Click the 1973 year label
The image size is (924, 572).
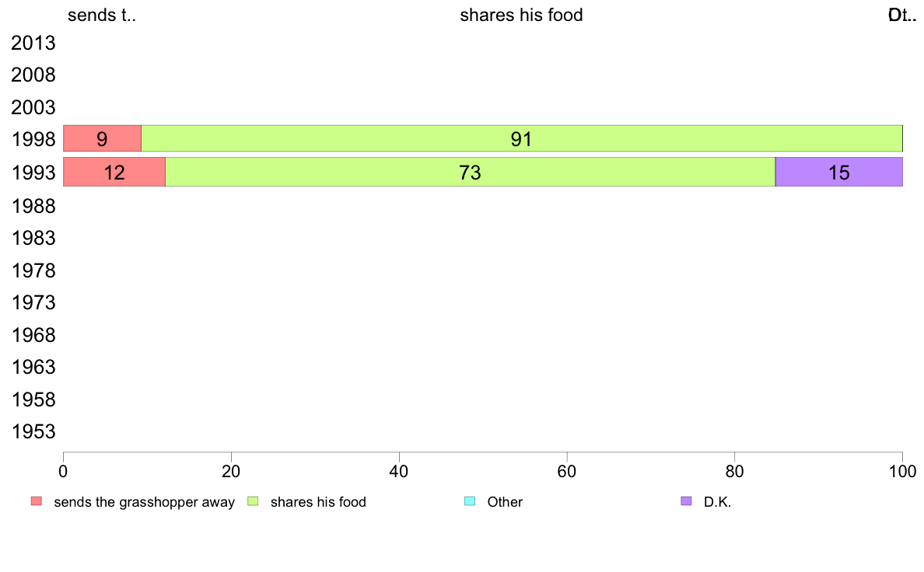(x=33, y=302)
